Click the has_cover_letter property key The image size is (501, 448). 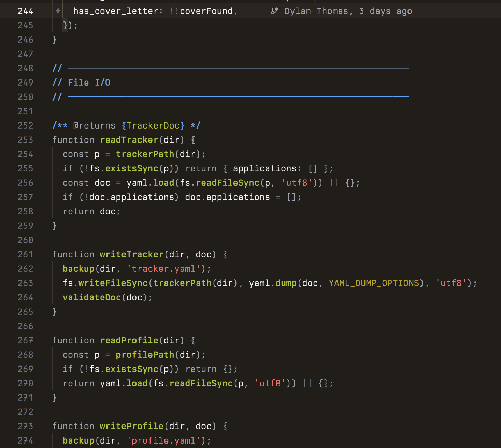pos(115,11)
